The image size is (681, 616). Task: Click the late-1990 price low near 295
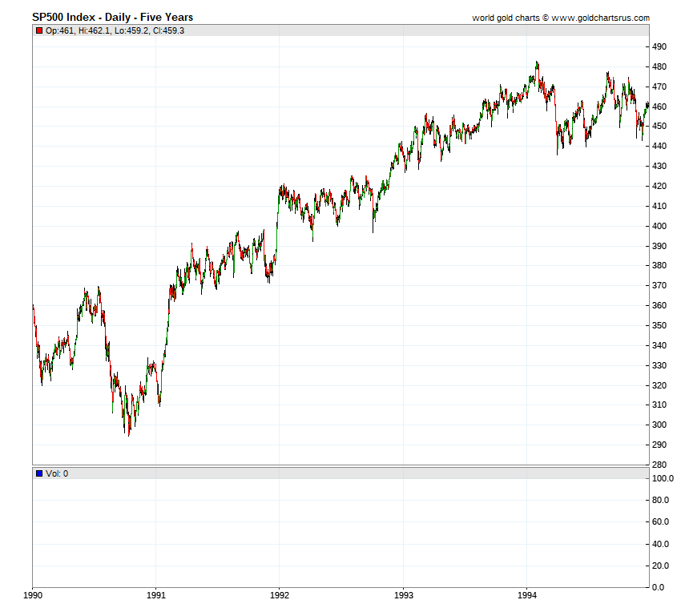pyautogui.click(x=128, y=433)
